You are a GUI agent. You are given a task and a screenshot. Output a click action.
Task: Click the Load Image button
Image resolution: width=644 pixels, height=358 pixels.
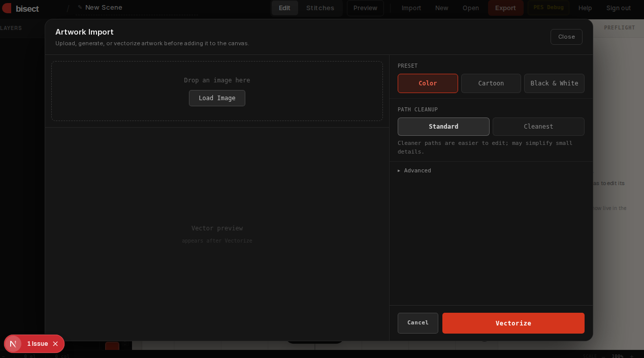(217, 98)
